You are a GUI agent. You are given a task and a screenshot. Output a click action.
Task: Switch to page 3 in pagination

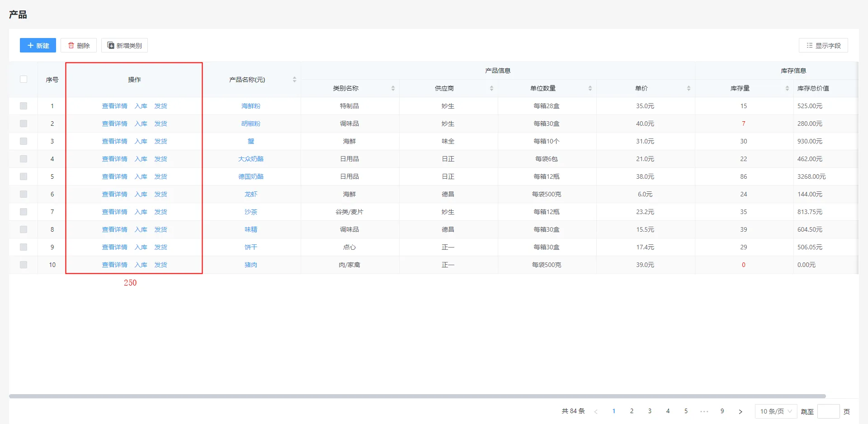650,411
